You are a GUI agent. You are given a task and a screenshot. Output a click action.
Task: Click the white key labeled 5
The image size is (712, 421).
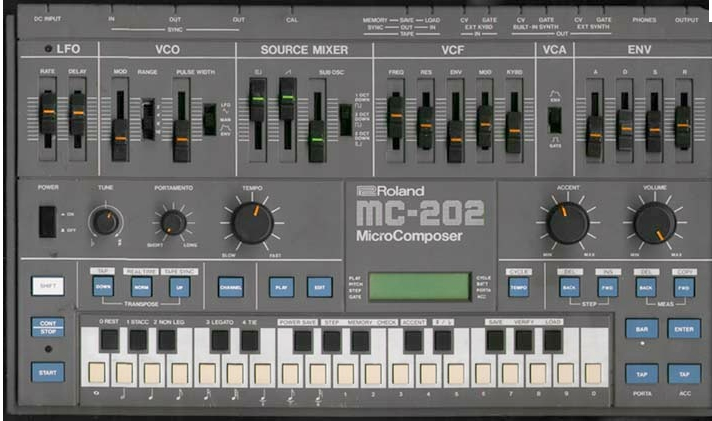coord(455,373)
